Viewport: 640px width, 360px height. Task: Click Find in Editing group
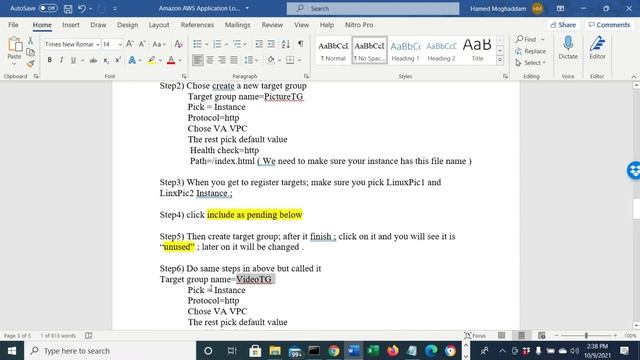pos(526,39)
